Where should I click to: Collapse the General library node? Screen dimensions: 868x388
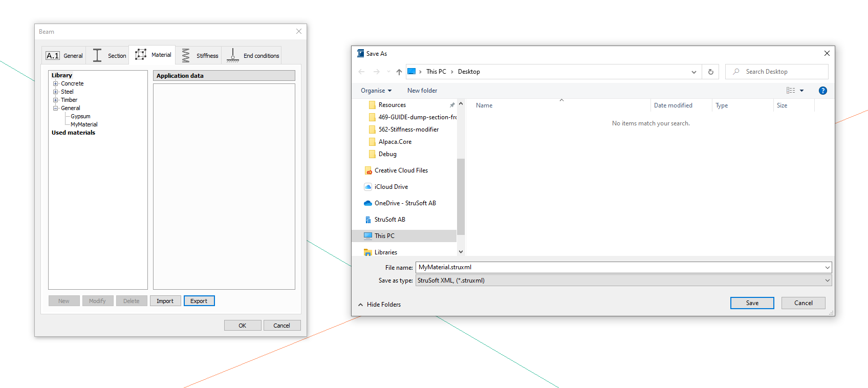click(56, 108)
